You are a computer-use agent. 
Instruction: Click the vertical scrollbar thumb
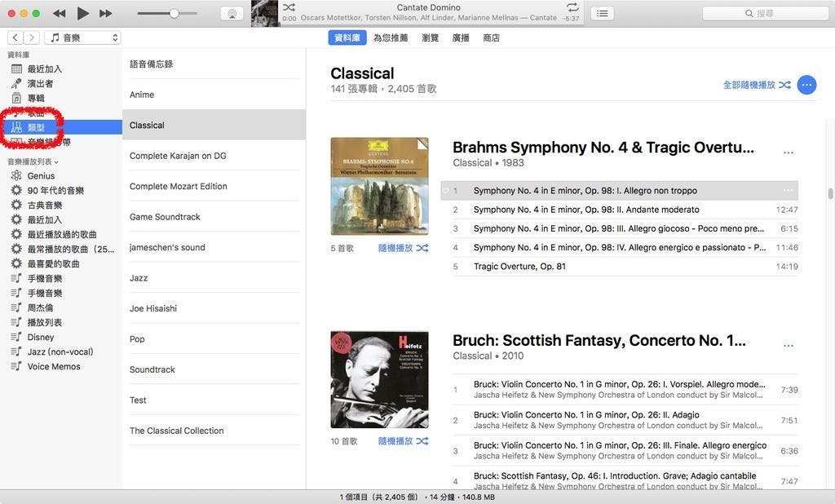pyautogui.click(x=830, y=192)
